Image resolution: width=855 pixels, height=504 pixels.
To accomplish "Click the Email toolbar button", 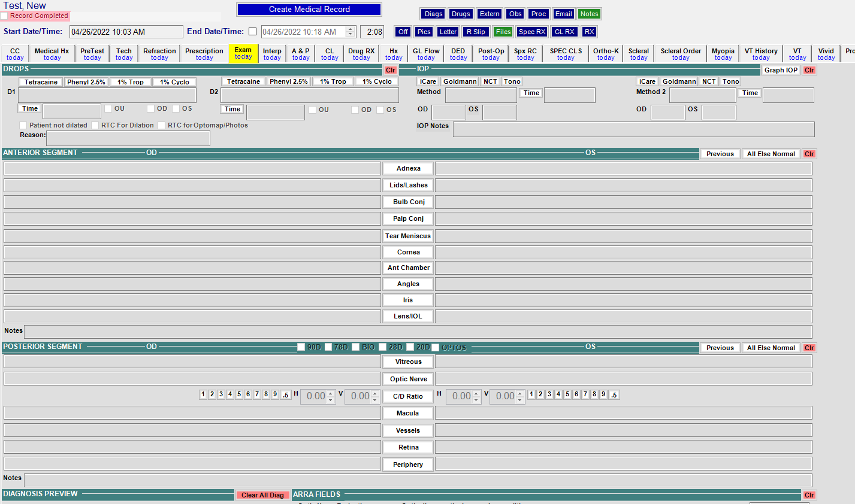I will pyautogui.click(x=563, y=14).
